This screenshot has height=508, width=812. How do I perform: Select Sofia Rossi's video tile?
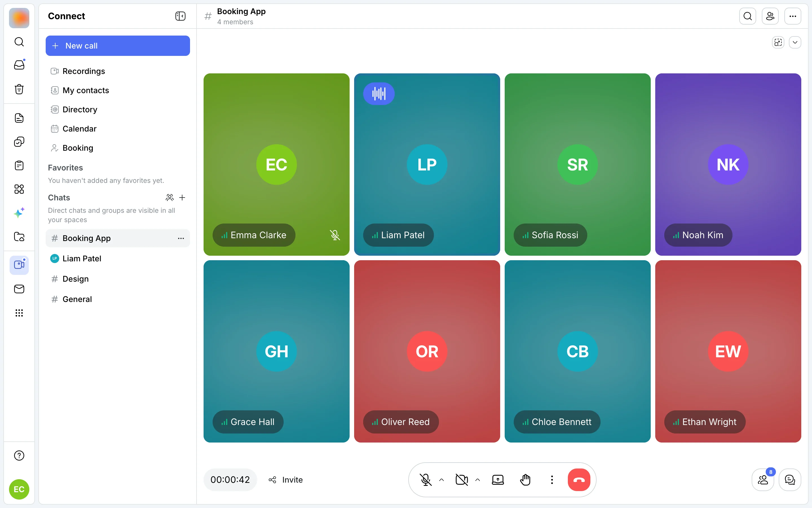click(577, 164)
